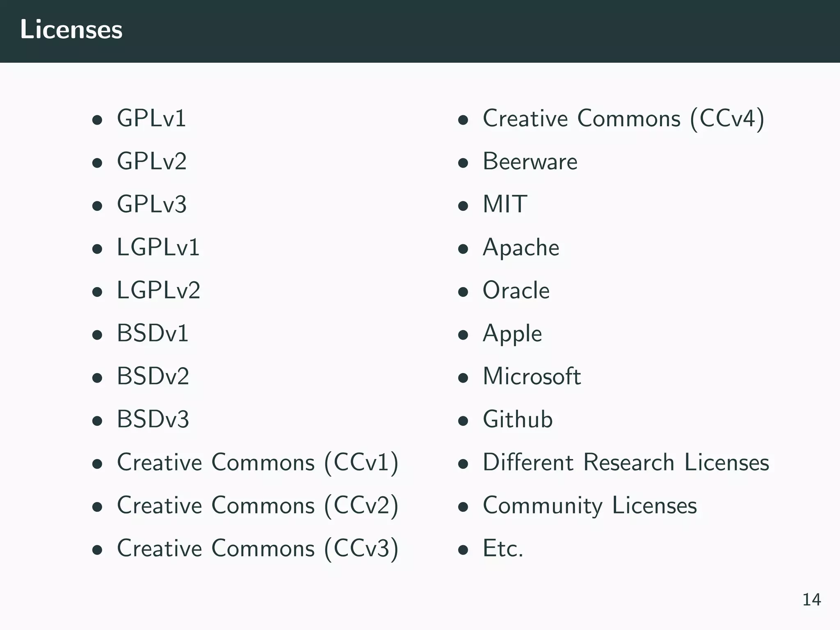
Task: Click 'Creative Commons (CCv2)' item
Action: click(258, 505)
